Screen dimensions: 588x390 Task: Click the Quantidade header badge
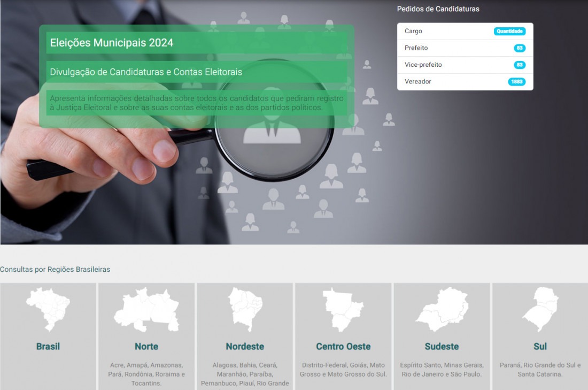tap(509, 32)
